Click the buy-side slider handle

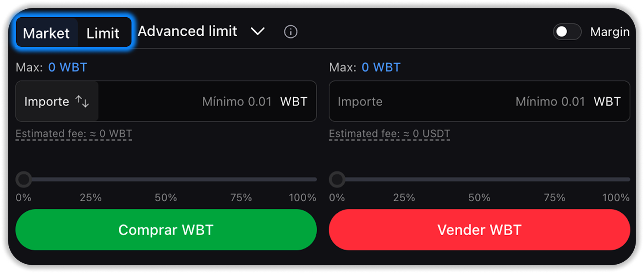point(24,179)
